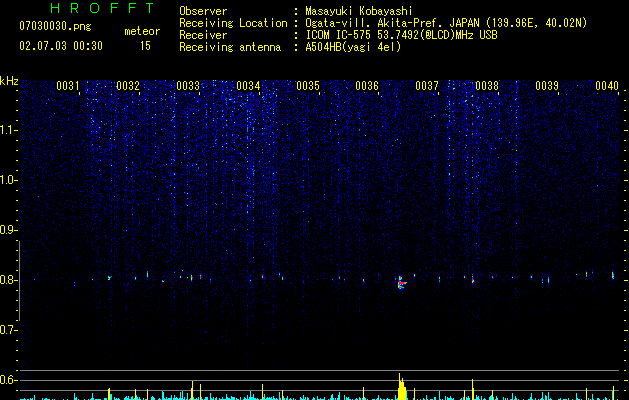This screenshot has height=400, width=629.
Task: Select the filename 07030030.png
Action: (x=55, y=27)
